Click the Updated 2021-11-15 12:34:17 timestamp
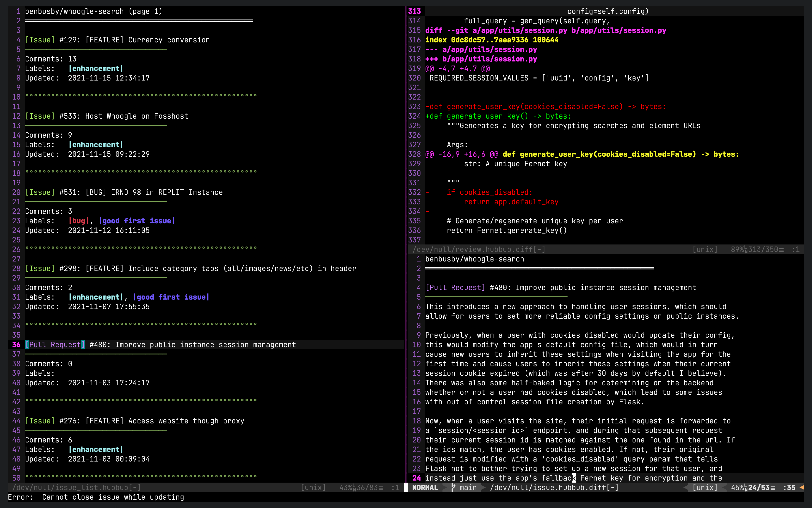The width and height of the screenshot is (812, 508). pos(109,78)
